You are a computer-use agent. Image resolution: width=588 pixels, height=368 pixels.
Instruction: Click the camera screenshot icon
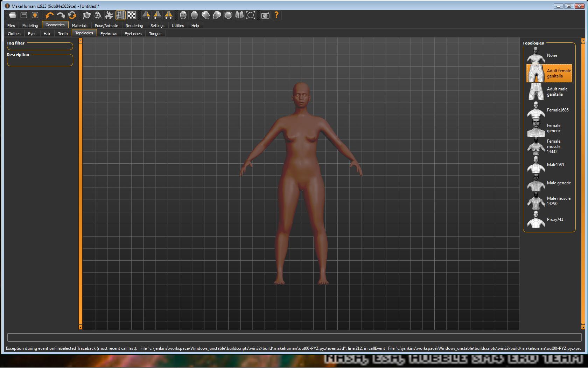pos(265,15)
